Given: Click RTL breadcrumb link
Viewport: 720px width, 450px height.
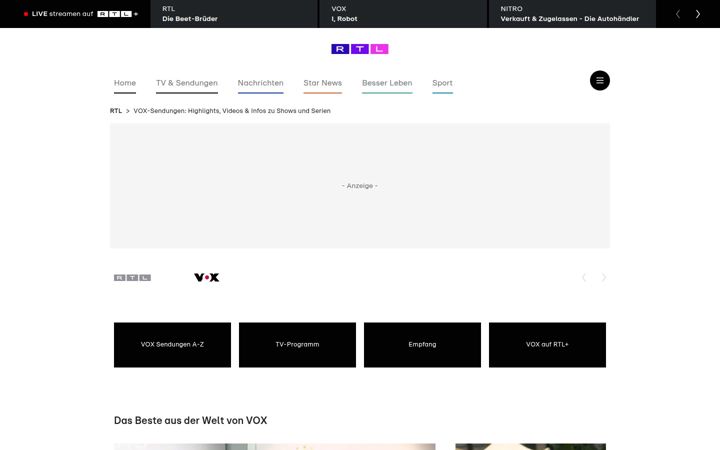Looking at the screenshot, I should (x=116, y=111).
